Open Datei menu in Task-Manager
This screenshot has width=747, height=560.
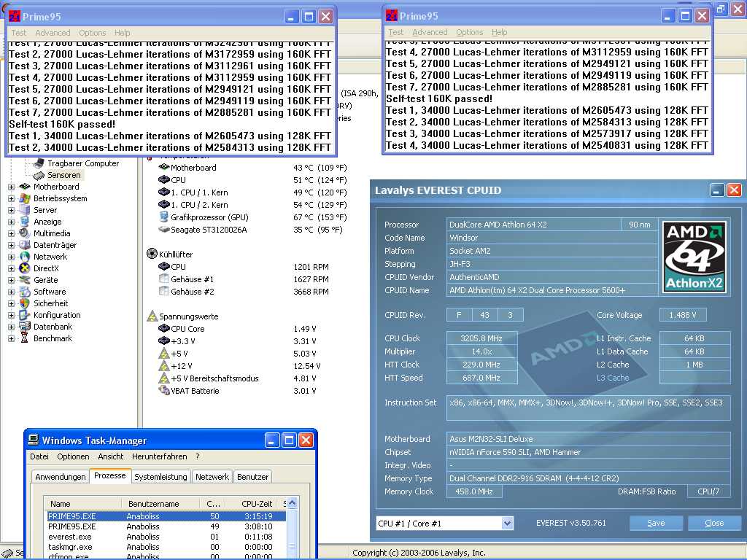coord(39,456)
